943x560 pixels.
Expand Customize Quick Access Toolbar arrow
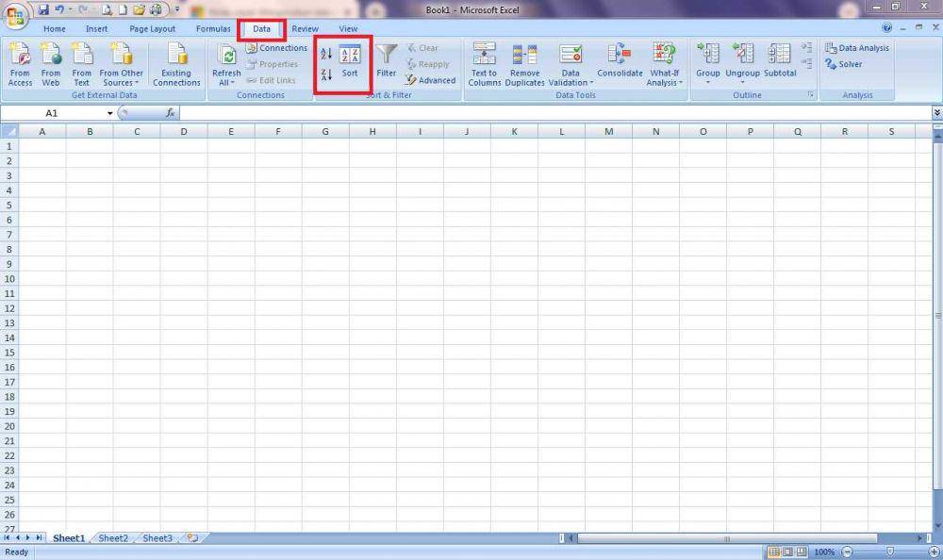tap(177, 9)
